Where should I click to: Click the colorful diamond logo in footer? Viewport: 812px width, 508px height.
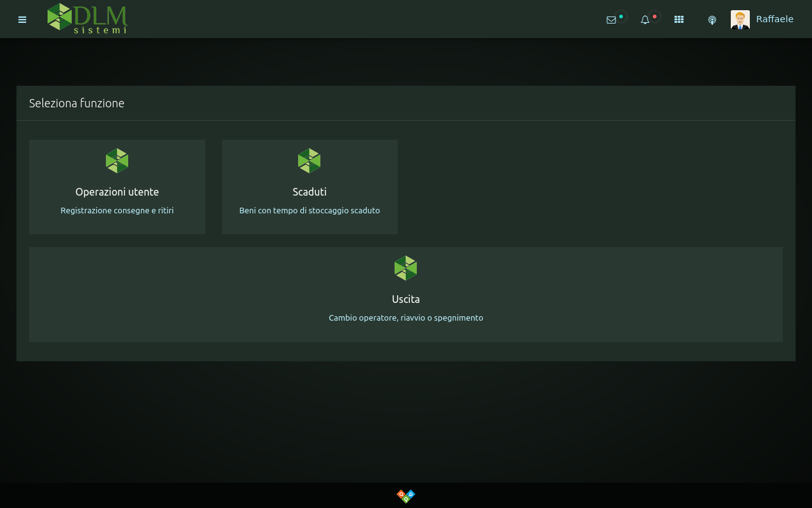406,495
